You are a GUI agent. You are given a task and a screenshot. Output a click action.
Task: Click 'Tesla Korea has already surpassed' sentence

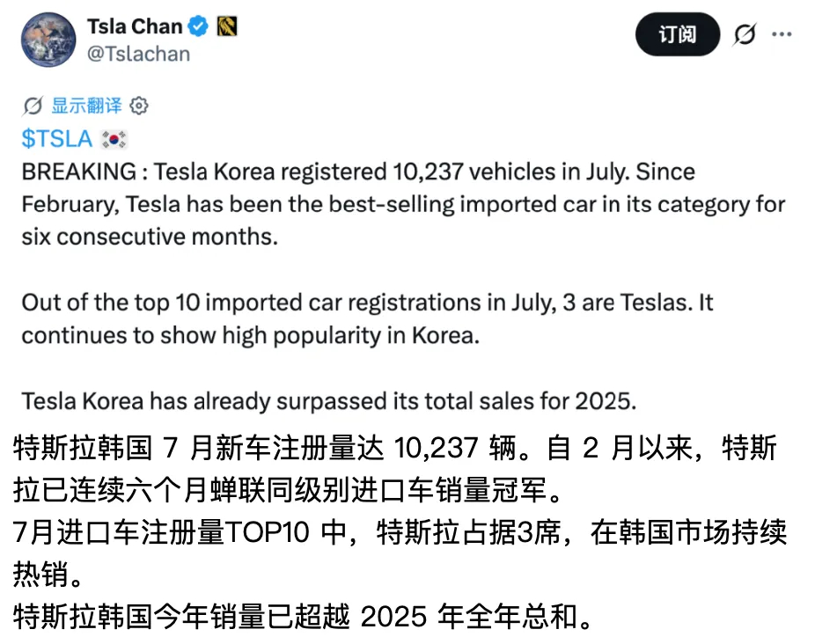point(328,401)
